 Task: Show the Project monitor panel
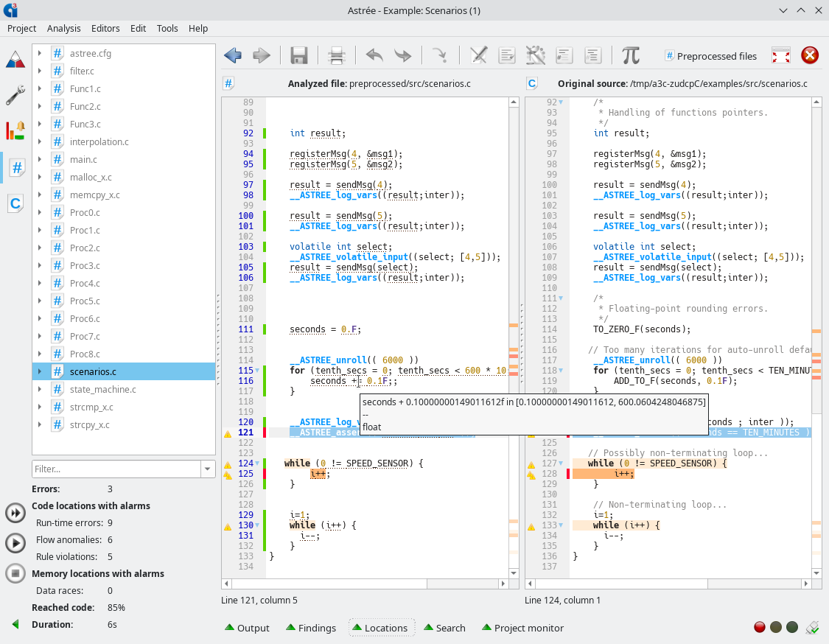click(x=523, y=628)
